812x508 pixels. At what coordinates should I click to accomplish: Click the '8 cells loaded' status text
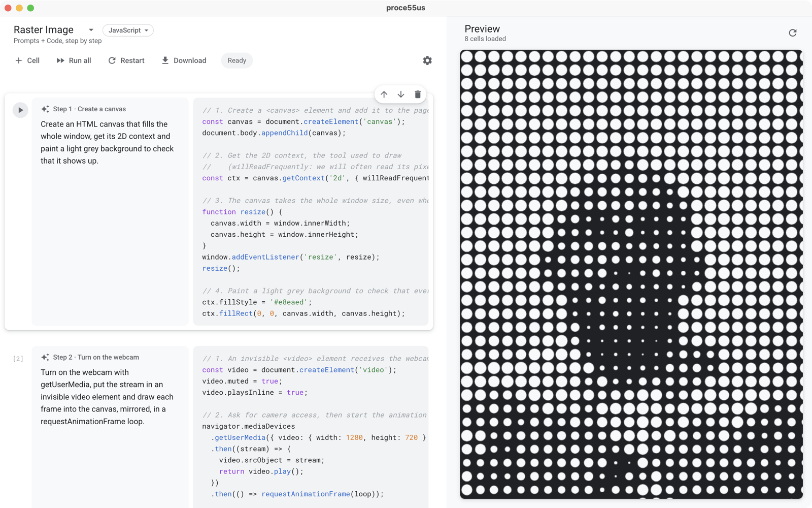[x=485, y=39]
